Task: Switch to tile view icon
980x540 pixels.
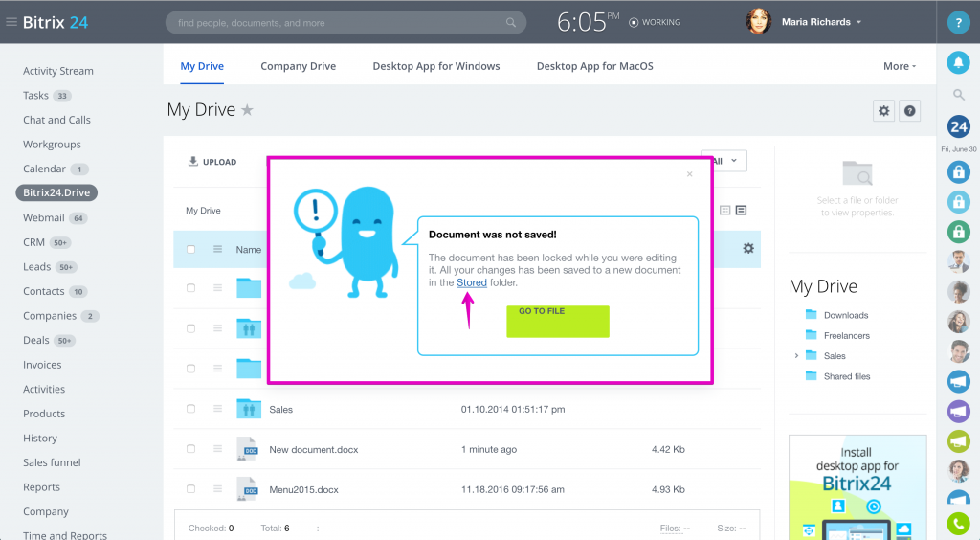Action: [x=725, y=210]
